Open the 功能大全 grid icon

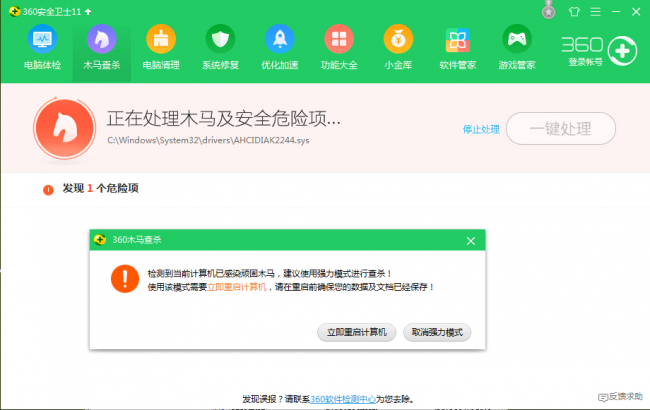[x=339, y=39]
